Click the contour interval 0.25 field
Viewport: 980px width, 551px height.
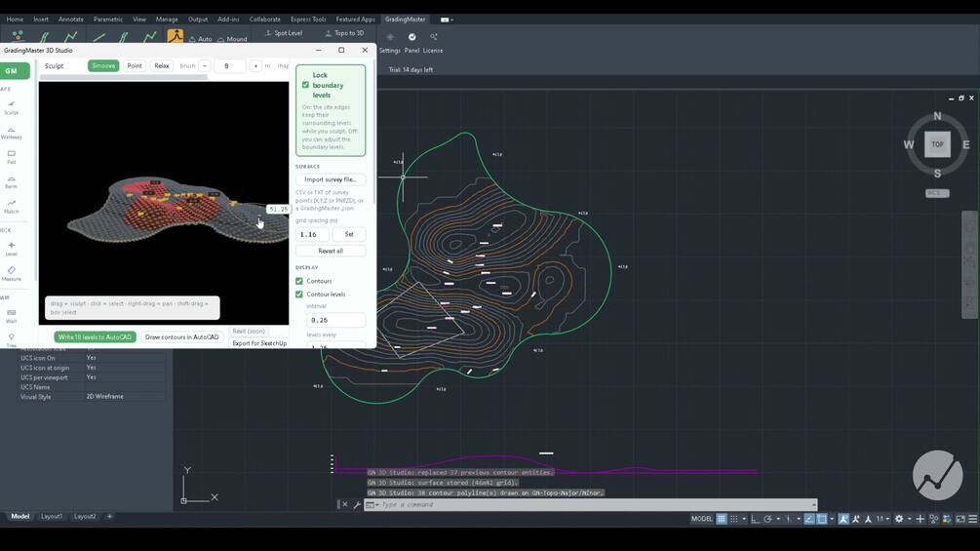coord(335,320)
